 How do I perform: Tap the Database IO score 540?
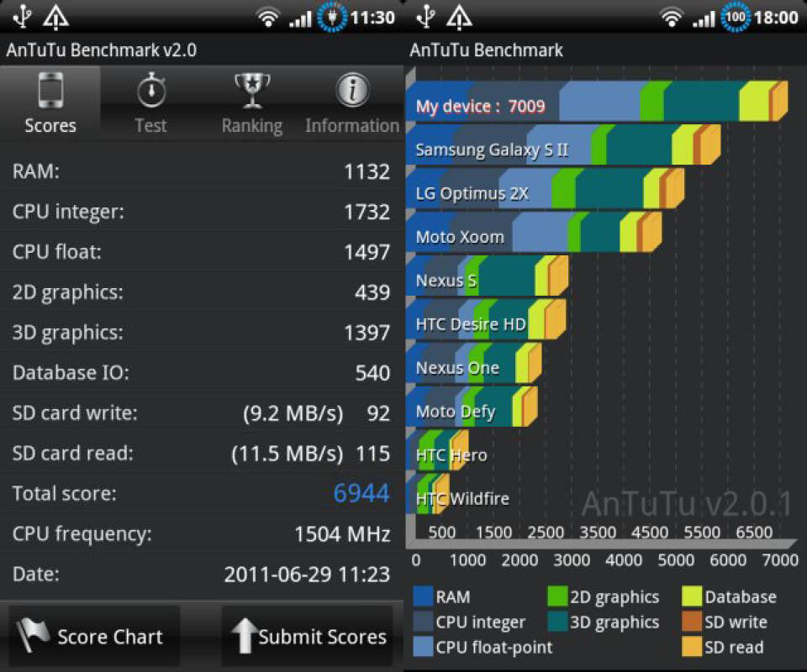tap(372, 373)
